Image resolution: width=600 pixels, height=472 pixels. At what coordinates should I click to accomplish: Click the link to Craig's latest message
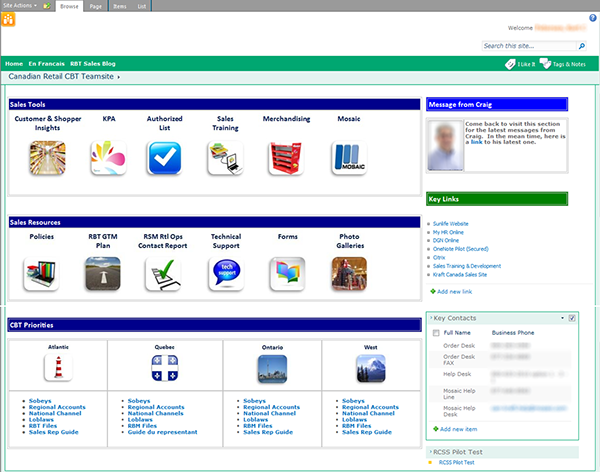476,142
